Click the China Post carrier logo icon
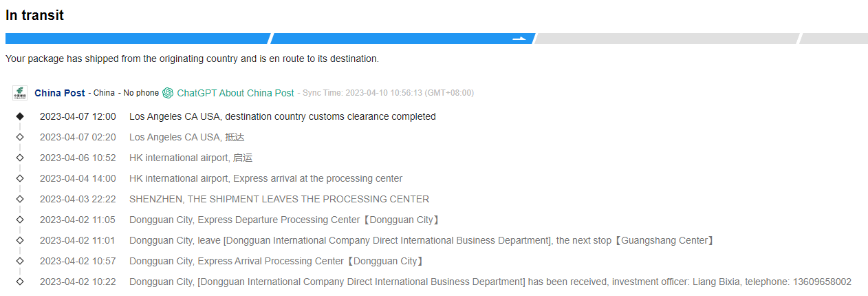This screenshot has width=868, height=296. 20,93
